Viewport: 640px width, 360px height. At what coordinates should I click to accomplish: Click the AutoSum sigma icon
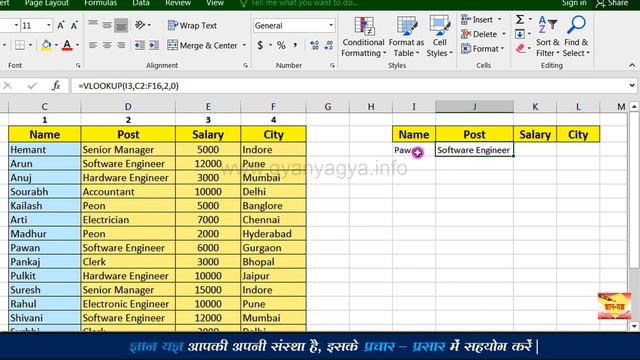(520, 19)
